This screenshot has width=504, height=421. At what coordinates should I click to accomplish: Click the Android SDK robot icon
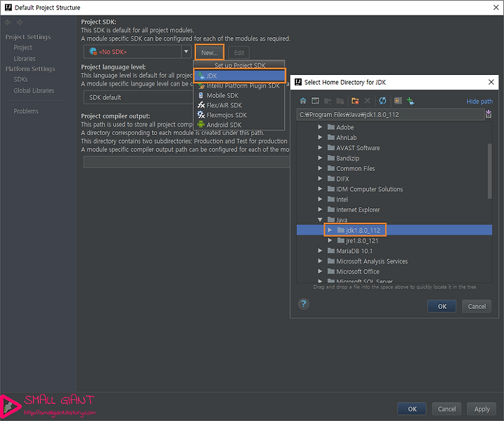pyautogui.click(x=201, y=125)
